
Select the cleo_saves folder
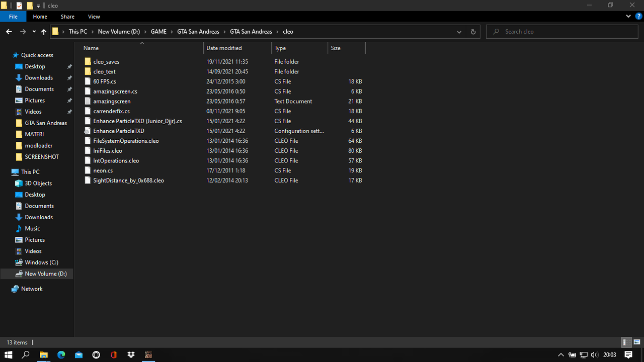(x=106, y=62)
